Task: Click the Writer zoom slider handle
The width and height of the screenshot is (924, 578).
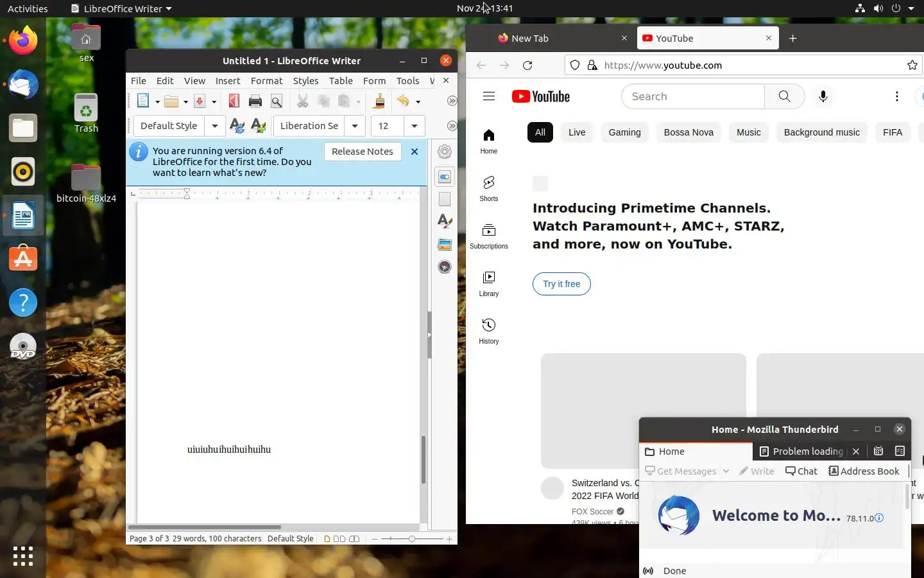Action: coord(412,539)
